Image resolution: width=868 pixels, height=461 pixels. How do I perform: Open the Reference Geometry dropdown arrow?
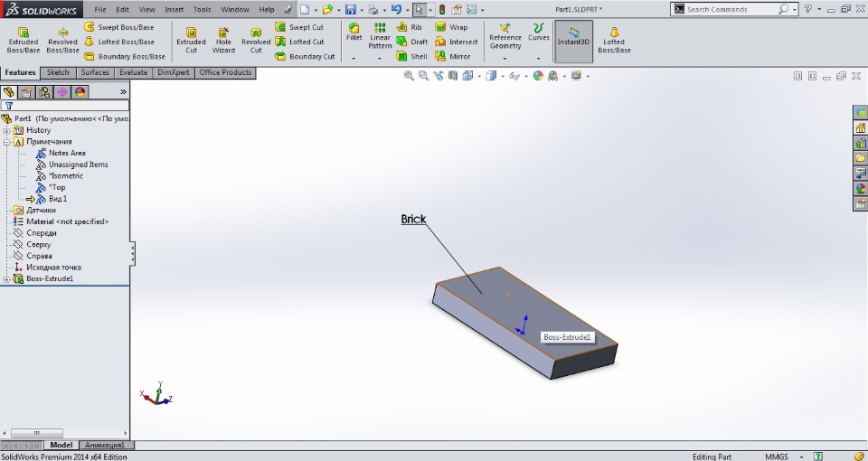click(x=505, y=58)
